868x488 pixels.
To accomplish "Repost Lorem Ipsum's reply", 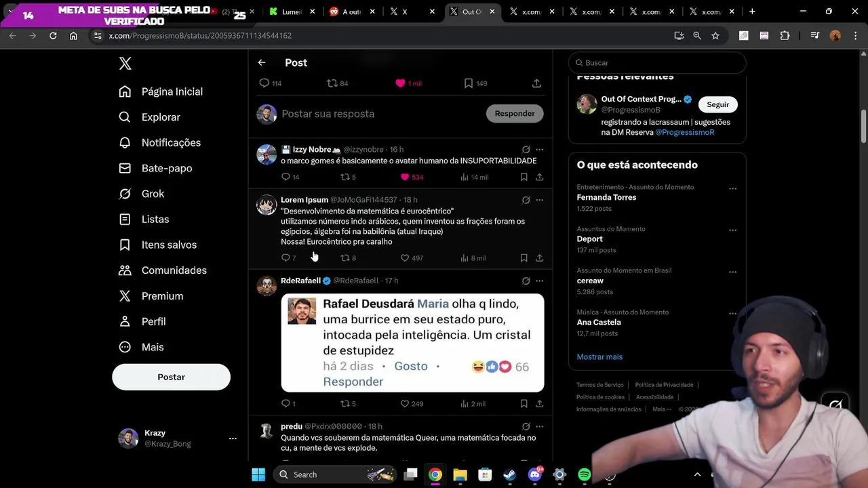I will pos(344,258).
